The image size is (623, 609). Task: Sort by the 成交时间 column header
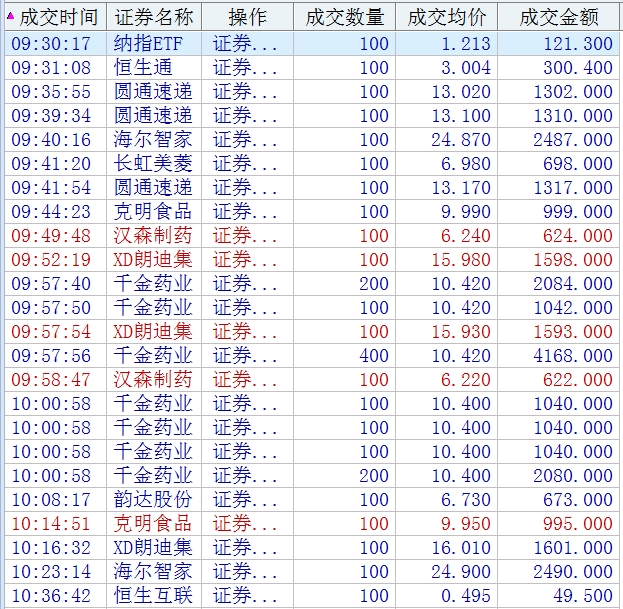coord(56,17)
